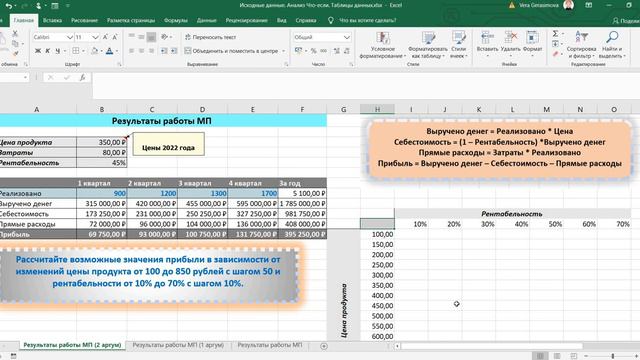Open the number format Общий dropdown
Viewport: 640px width, 360px height.
(347, 37)
